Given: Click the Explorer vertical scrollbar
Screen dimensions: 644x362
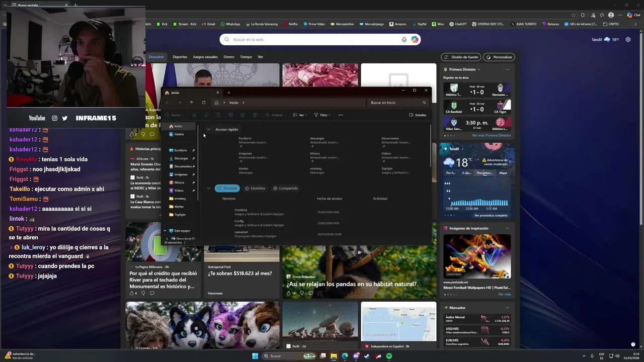Looking at the screenshot, I should pyautogui.click(x=430, y=146).
